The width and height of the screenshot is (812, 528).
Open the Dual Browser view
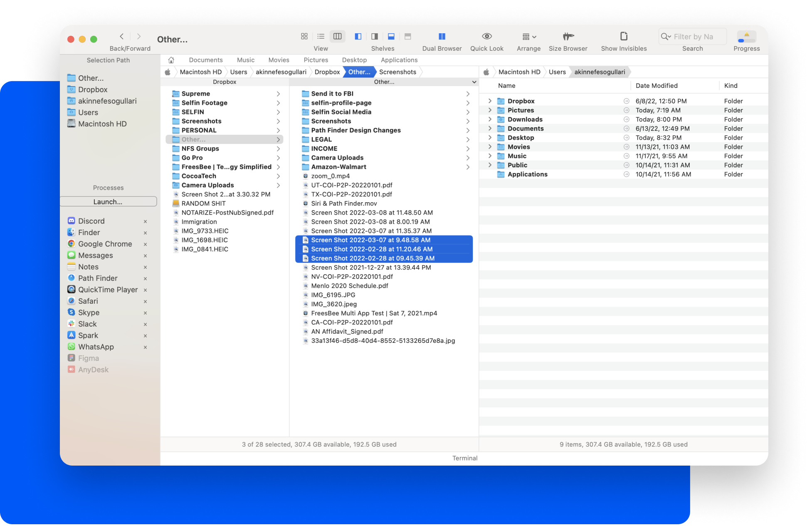click(442, 37)
